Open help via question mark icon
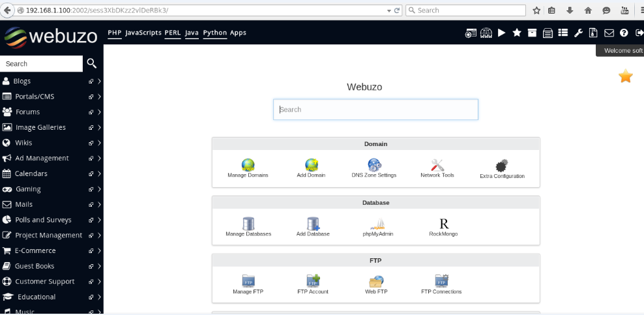 (624, 33)
